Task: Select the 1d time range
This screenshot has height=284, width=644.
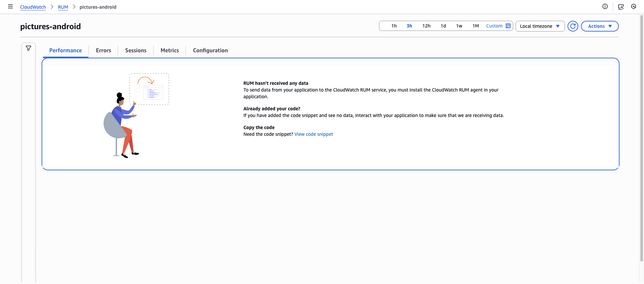Action: click(x=443, y=26)
